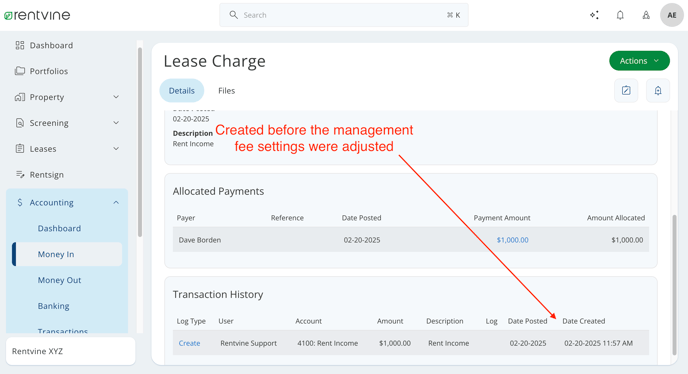Click the AI sparkle icon in header
The height and width of the screenshot is (374, 688).
(594, 15)
